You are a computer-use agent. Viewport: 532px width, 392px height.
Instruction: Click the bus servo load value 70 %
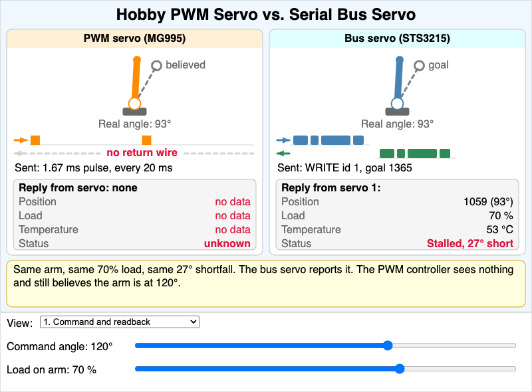pyautogui.click(x=501, y=216)
